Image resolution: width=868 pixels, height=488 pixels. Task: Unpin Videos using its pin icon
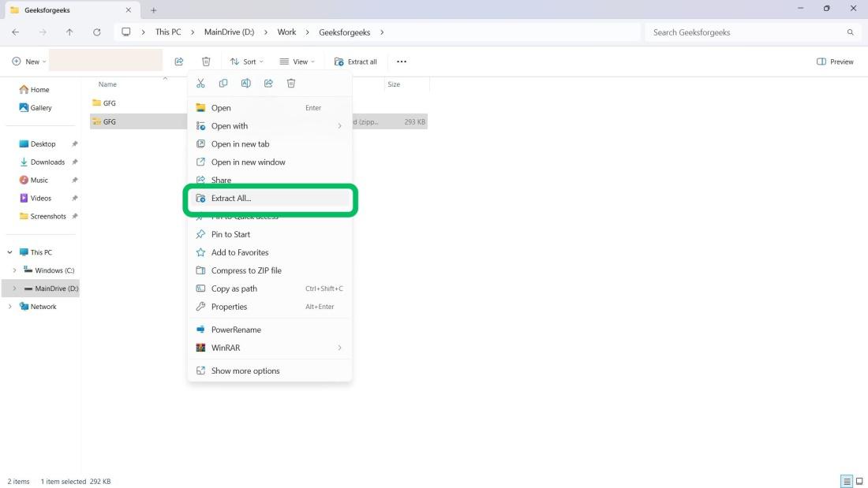point(75,198)
